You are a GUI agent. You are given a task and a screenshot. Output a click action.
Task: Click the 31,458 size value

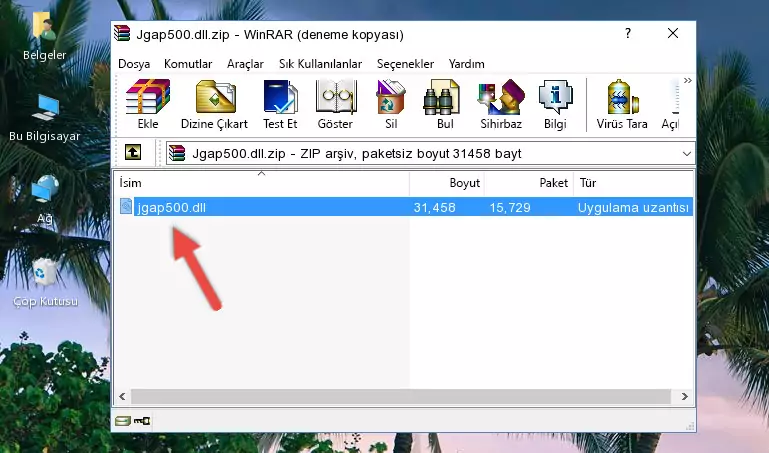(x=435, y=207)
